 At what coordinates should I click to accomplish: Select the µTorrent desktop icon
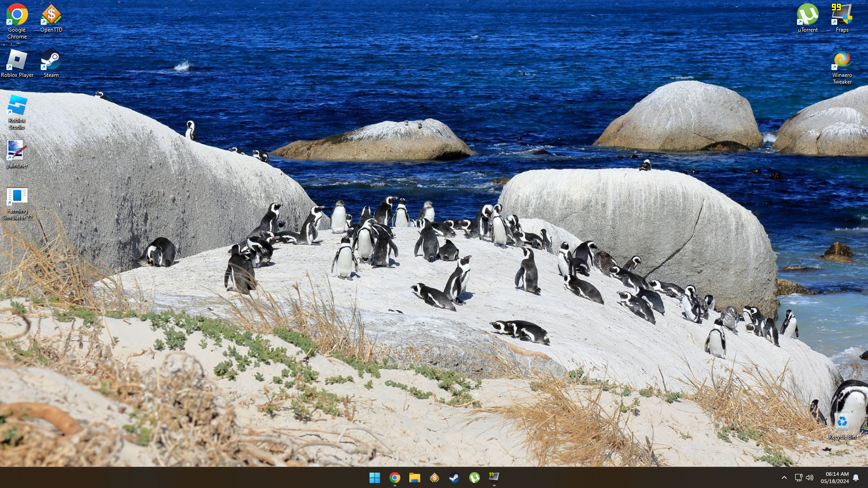[x=807, y=18]
